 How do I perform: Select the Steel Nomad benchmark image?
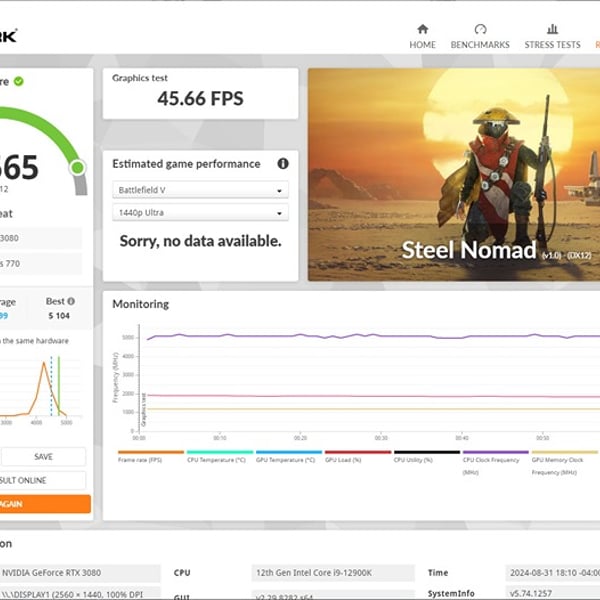coord(454,174)
